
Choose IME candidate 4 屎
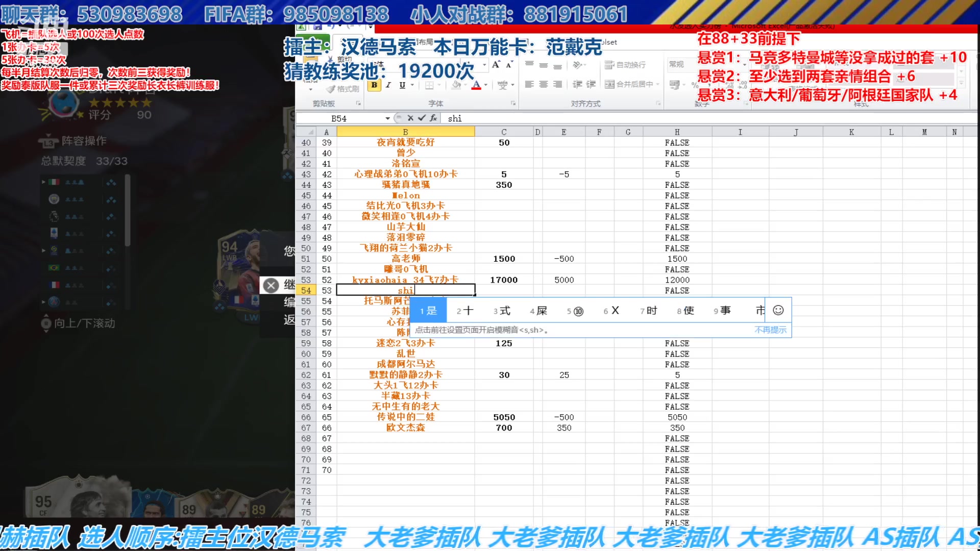538,311
